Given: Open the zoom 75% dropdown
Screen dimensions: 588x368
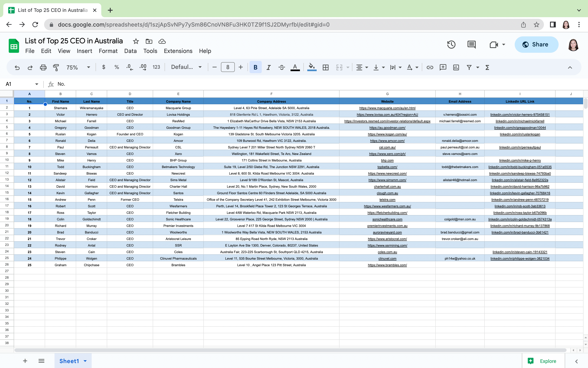Looking at the screenshot, I should pyautogui.click(x=78, y=67).
